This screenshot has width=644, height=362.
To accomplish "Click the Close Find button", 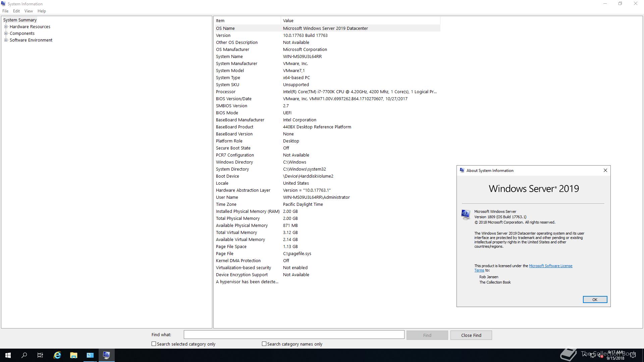I will pyautogui.click(x=471, y=335).
